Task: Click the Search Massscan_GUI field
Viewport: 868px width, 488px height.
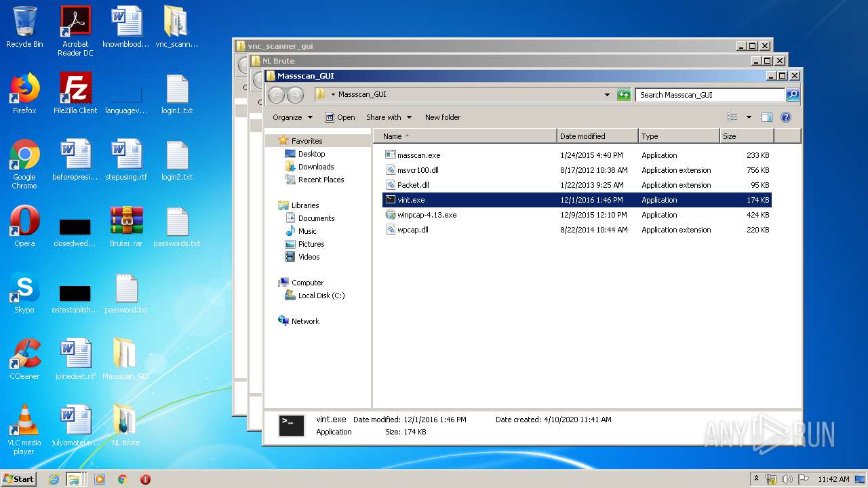Action: (711, 95)
